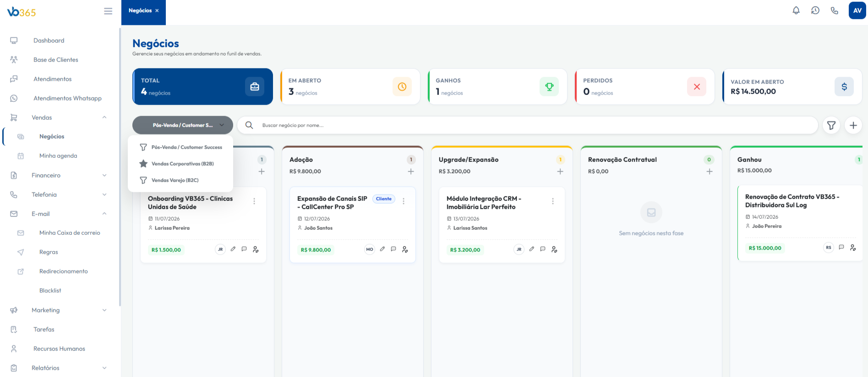This screenshot has width=868, height=377.
Task: Open options menu of Onboarding VB365 card
Action: click(x=254, y=201)
